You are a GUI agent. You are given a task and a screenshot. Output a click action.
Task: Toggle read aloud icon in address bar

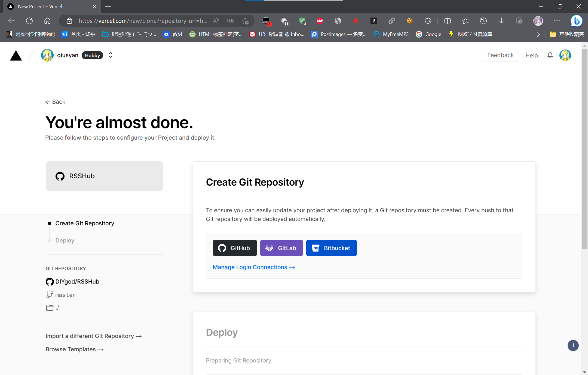point(216,21)
